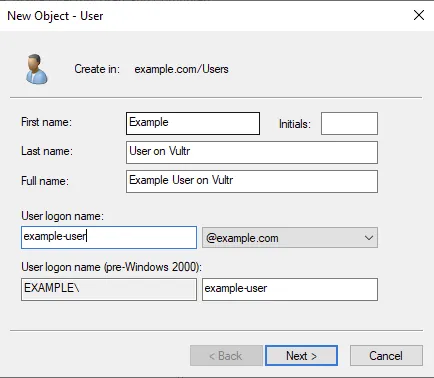Image resolution: width=434 pixels, height=378 pixels.
Task: Click the 'Initials:' label
Action: 295,124
